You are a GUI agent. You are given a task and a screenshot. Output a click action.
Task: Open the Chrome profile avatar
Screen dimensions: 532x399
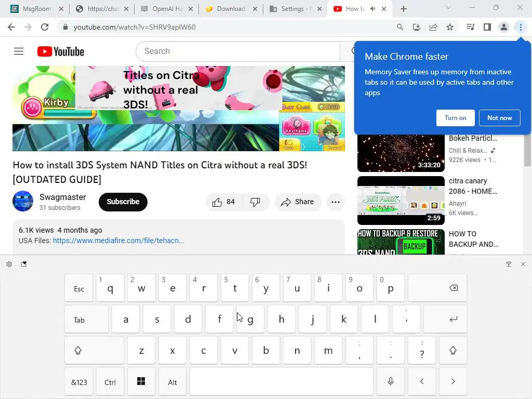point(504,27)
